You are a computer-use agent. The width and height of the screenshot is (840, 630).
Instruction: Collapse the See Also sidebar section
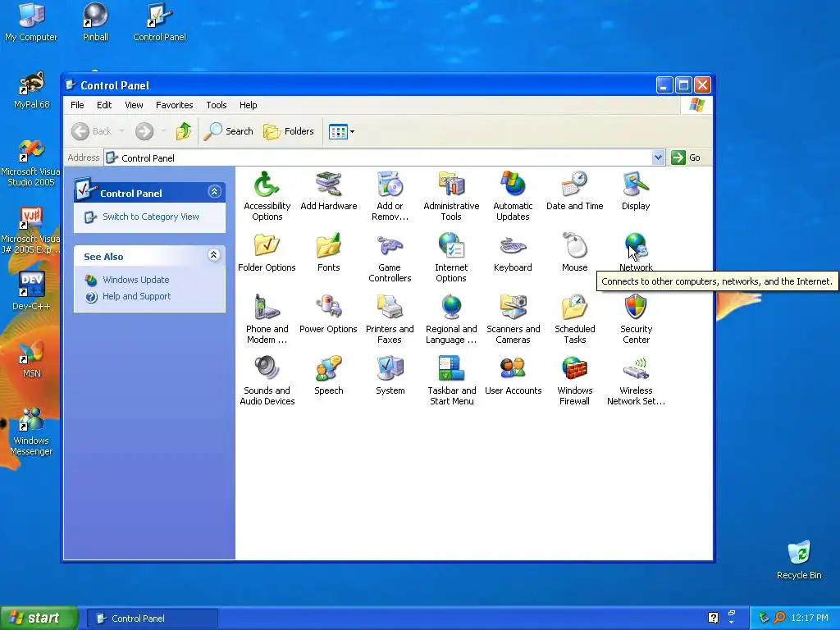(214, 255)
